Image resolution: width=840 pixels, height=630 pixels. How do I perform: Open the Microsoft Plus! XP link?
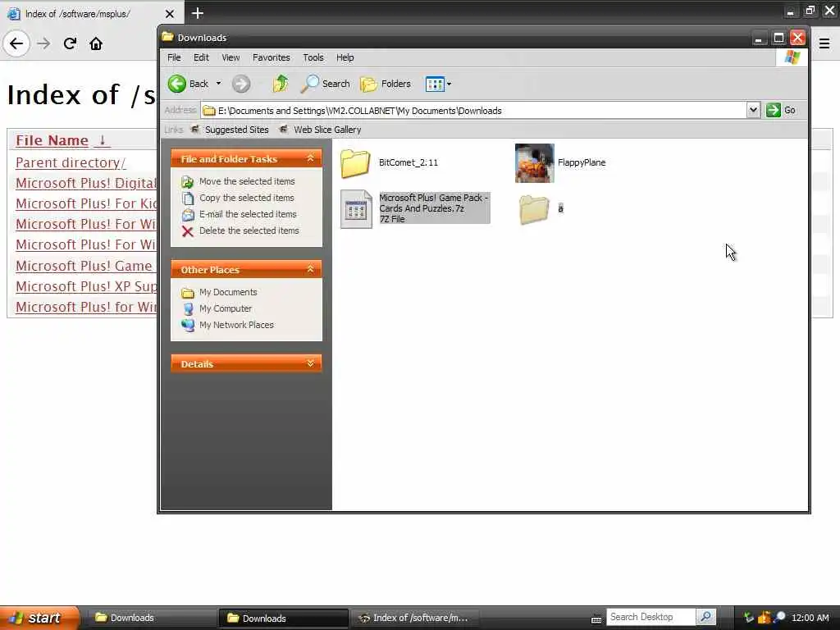point(85,286)
